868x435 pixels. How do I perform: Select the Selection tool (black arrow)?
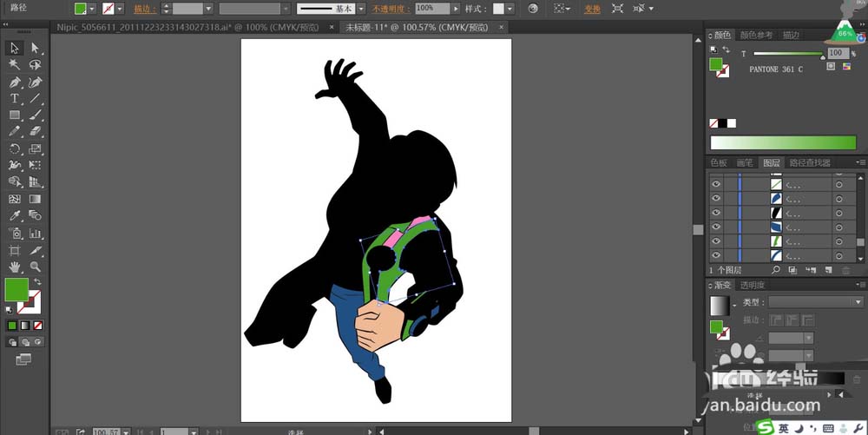pyautogui.click(x=15, y=48)
